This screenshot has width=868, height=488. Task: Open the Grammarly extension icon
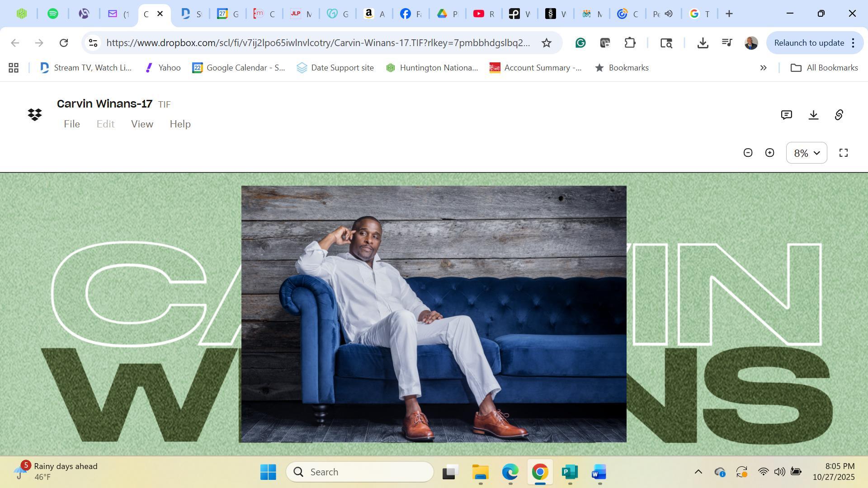coord(580,43)
